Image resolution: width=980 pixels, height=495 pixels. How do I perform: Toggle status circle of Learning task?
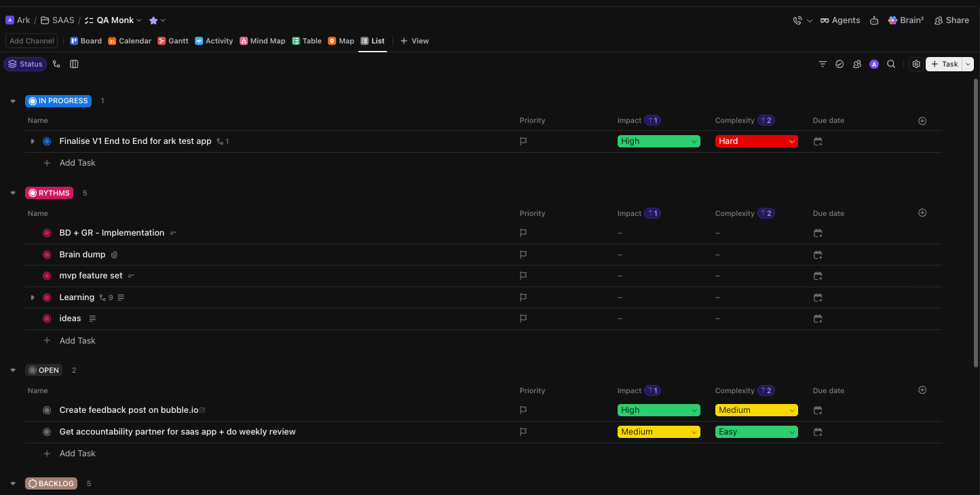47,297
